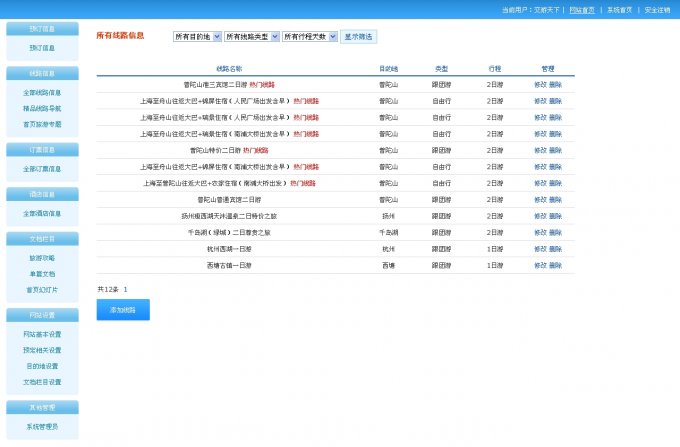Click the 酒店信息 sidebar section header
This screenshot has width=680, height=447.
[x=42, y=194]
